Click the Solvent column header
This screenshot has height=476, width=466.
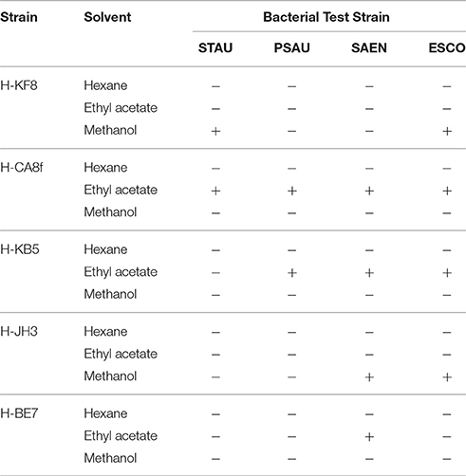tap(107, 17)
